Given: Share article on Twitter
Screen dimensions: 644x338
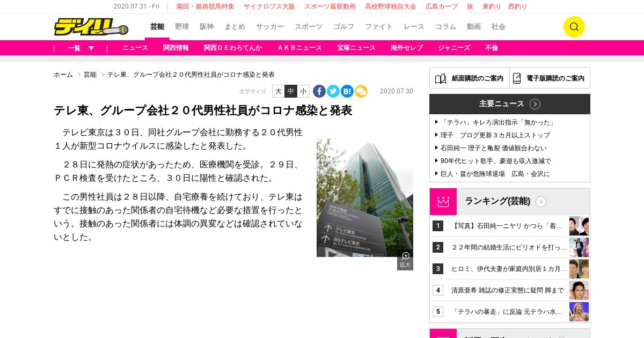Looking at the screenshot, I should [333, 91].
